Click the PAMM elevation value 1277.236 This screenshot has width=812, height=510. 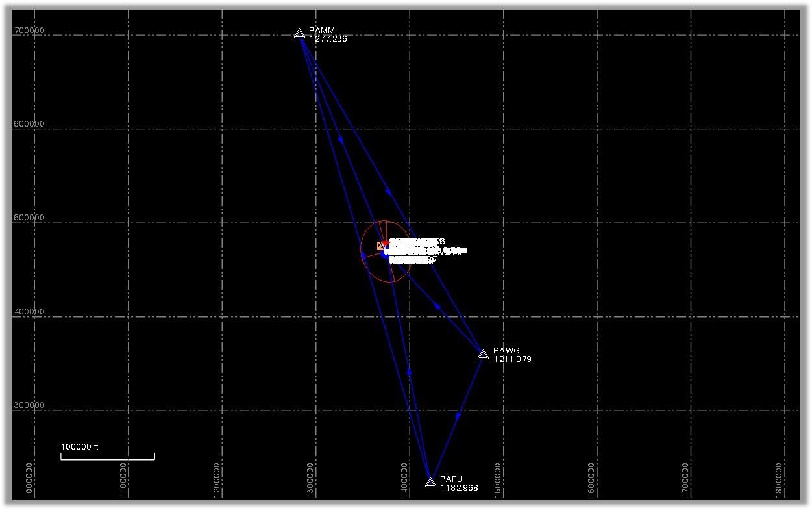point(329,38)
